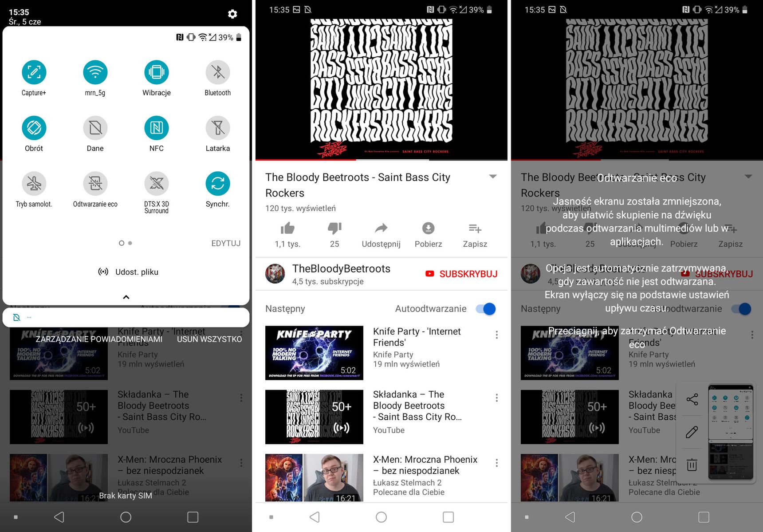Open options for Knife Party, left screen
763x532 pixels.
241,335
